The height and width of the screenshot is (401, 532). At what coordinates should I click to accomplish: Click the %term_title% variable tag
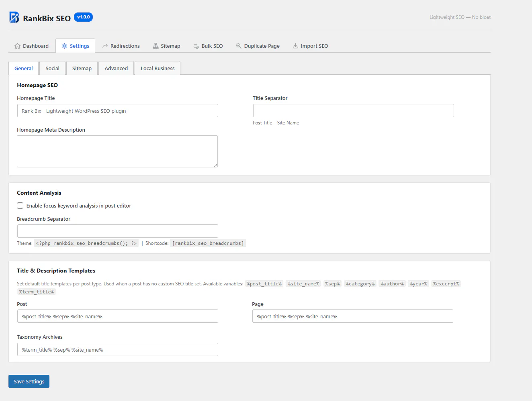coord(37,292)
